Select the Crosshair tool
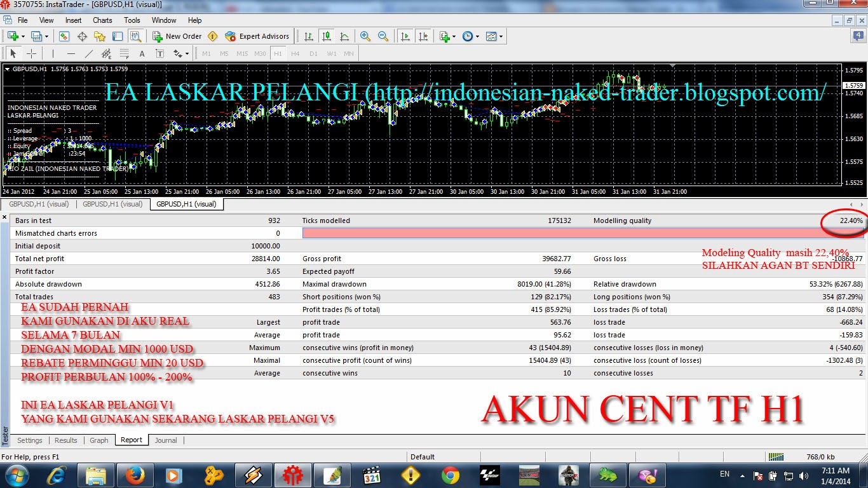The width and height of the screenshot is (868, 488). (x=31, y=53)
